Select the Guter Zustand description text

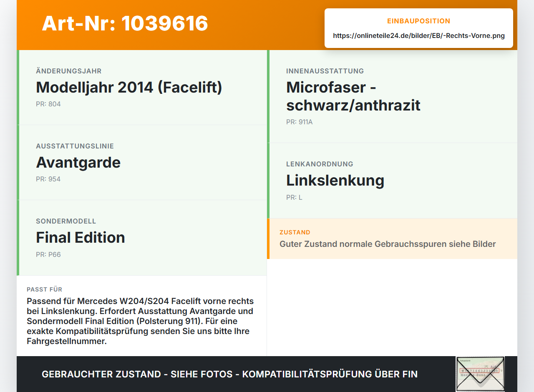click(388, 244)
